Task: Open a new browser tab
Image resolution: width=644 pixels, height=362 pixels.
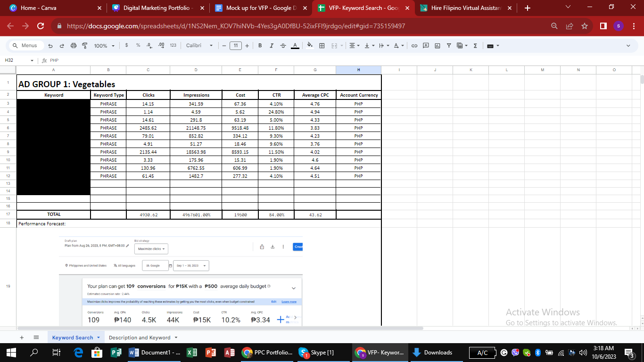Action: point(527,8)
